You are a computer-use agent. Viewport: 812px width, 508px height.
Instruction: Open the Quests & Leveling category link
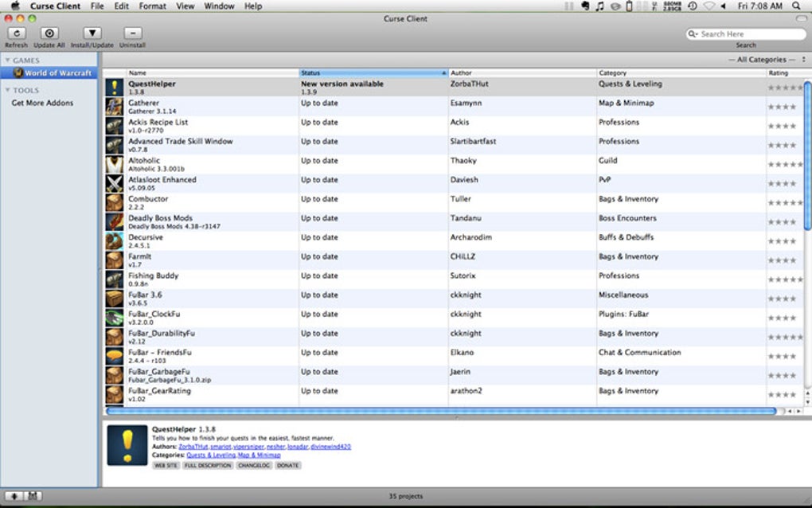211,455
